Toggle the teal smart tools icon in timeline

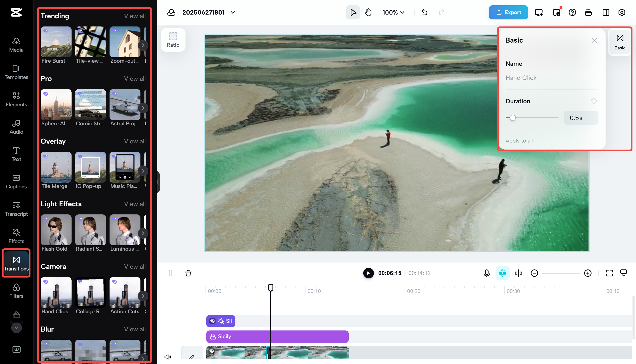click(x=502, y=273)
